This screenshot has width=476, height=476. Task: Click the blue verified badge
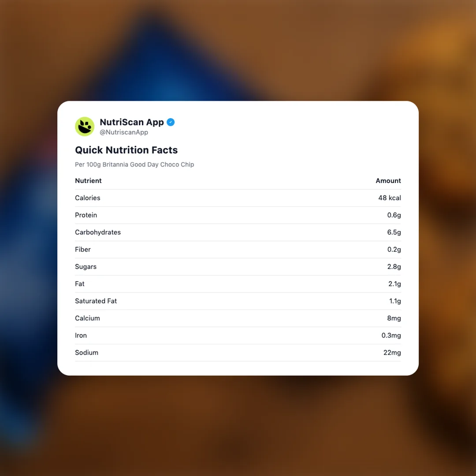171,122
